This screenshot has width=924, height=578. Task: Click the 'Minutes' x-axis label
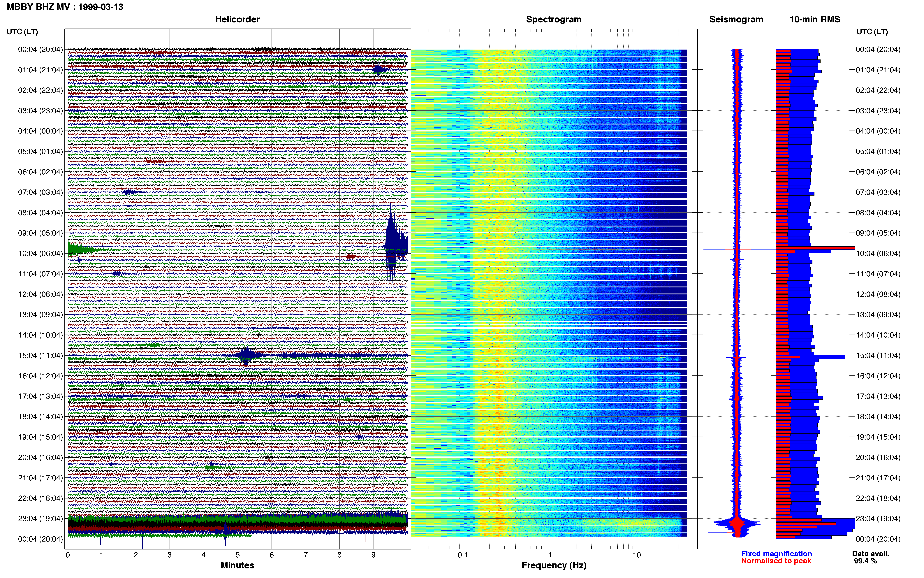[x=237, y=565]
